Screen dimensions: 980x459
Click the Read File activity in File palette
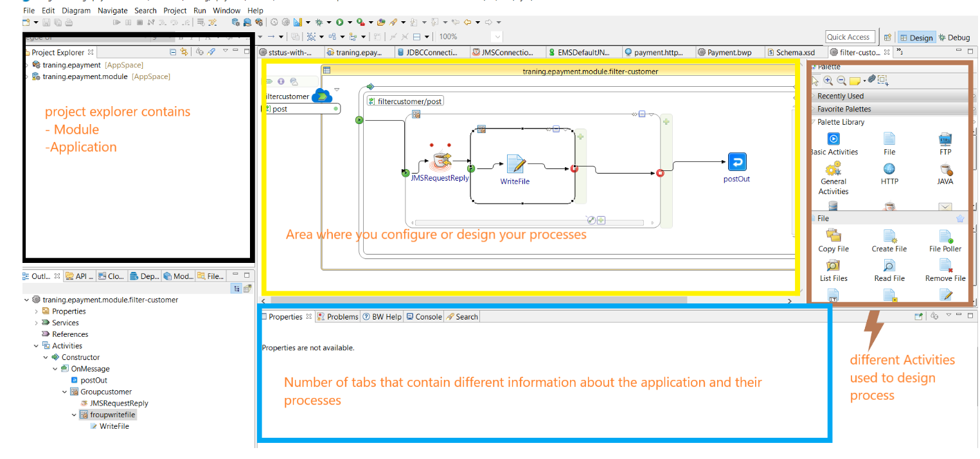(x=889, y=269)
